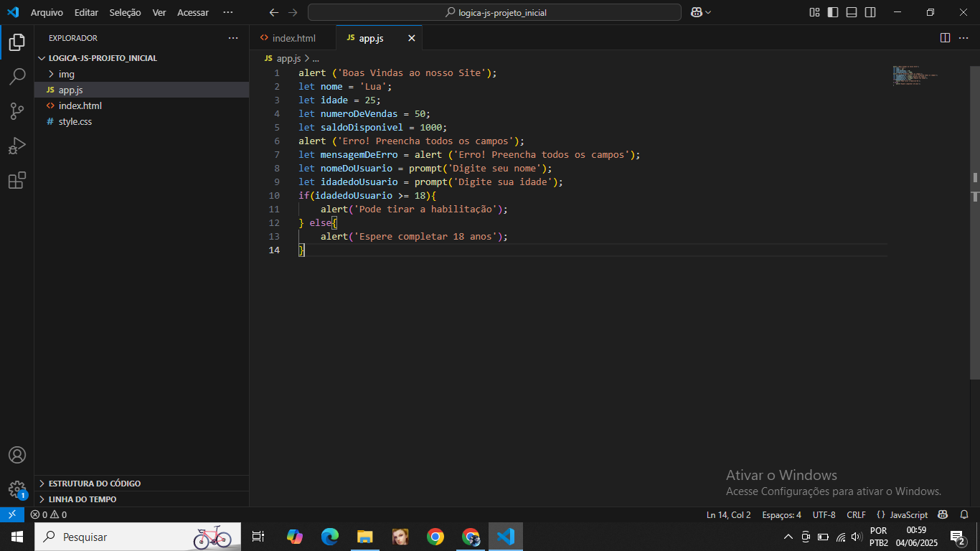Show hidden system tray icons
Screen dimensions: 980x551
pyautogui.click(x=788, y=536)
